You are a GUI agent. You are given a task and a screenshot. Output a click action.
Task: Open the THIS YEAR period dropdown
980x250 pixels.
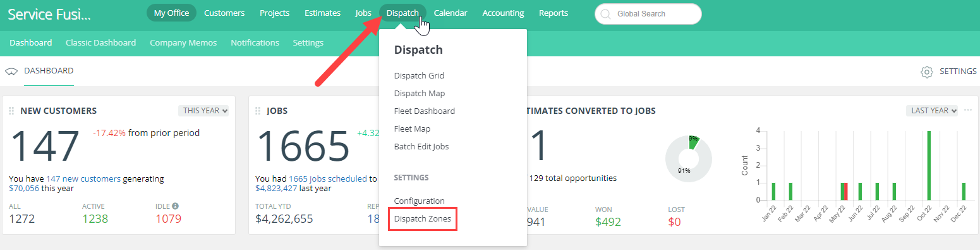203,110
